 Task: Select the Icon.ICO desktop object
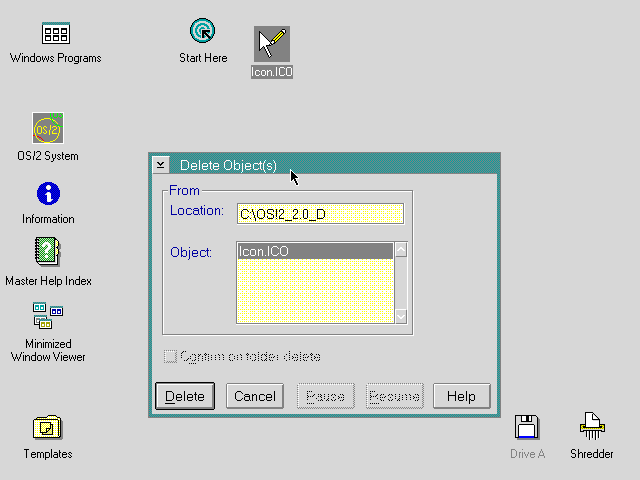pyautogui.click(x=272, y=44)
